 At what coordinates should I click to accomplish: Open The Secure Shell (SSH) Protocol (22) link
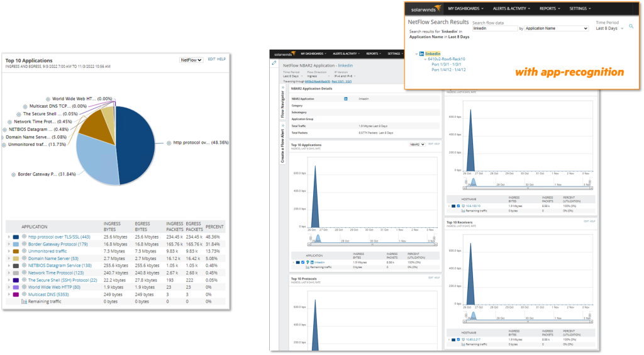pos(62,280)
